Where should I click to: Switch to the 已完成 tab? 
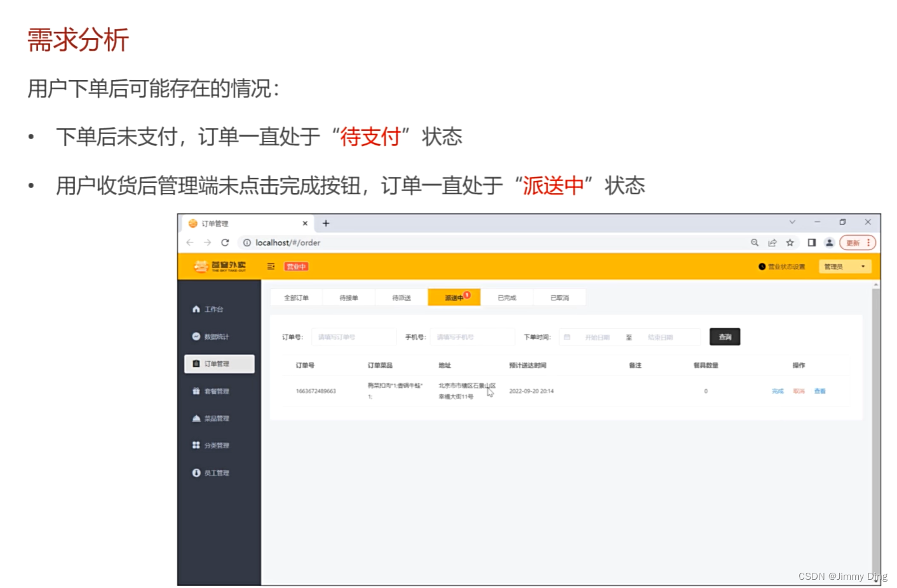pos(507,298)
